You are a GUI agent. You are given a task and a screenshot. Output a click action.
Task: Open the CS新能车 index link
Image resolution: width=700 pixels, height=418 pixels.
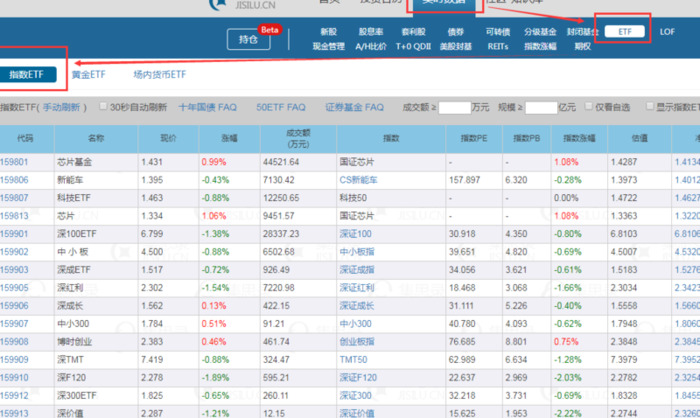[358, 180]
